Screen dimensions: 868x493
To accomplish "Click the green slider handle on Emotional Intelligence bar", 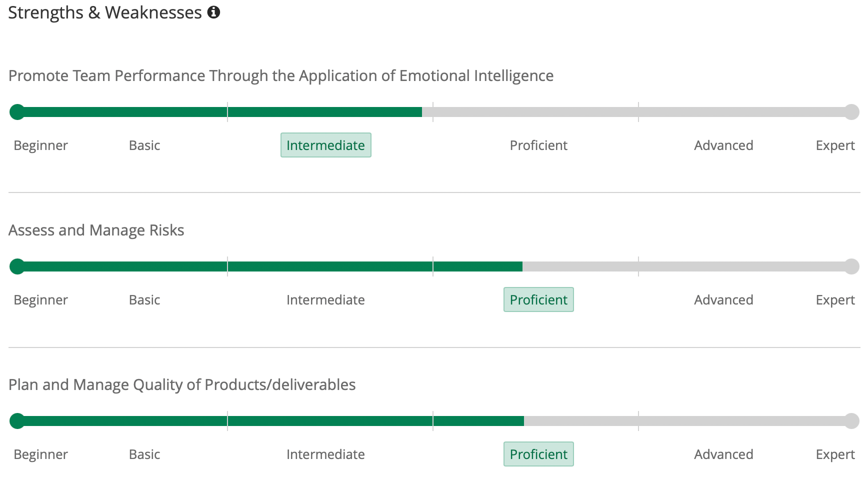I will [x=17, y=112].
